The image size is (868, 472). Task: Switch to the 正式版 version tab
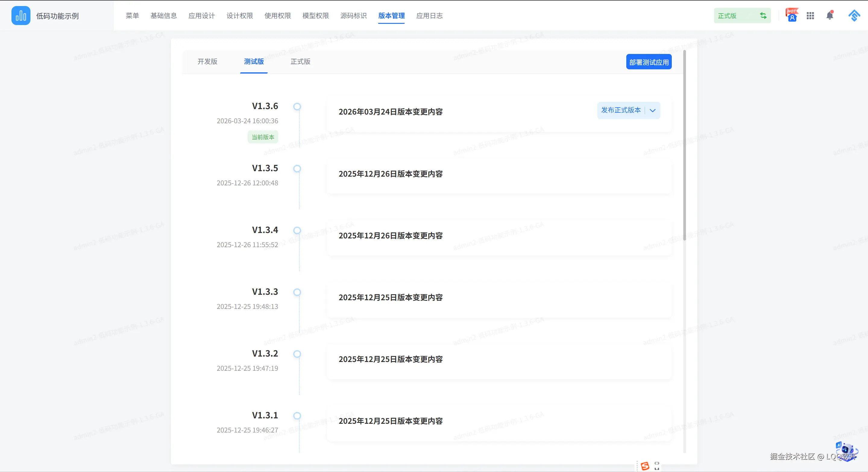point(300,62)
